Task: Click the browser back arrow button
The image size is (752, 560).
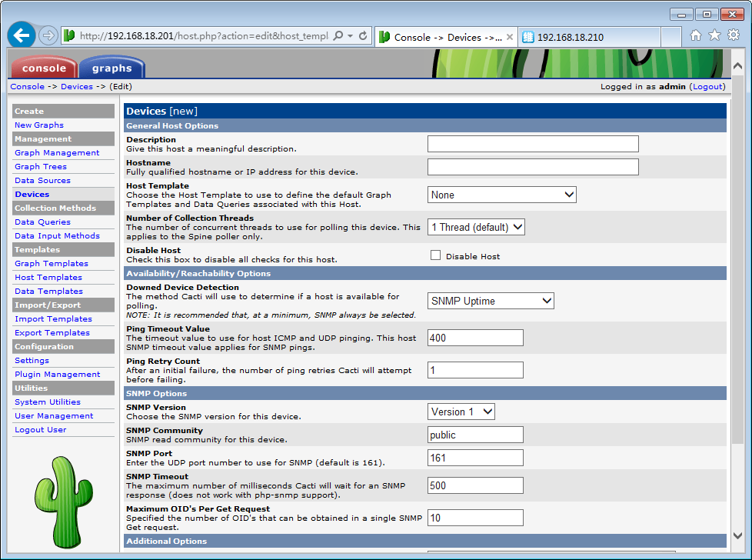Action: pos(22,35)
